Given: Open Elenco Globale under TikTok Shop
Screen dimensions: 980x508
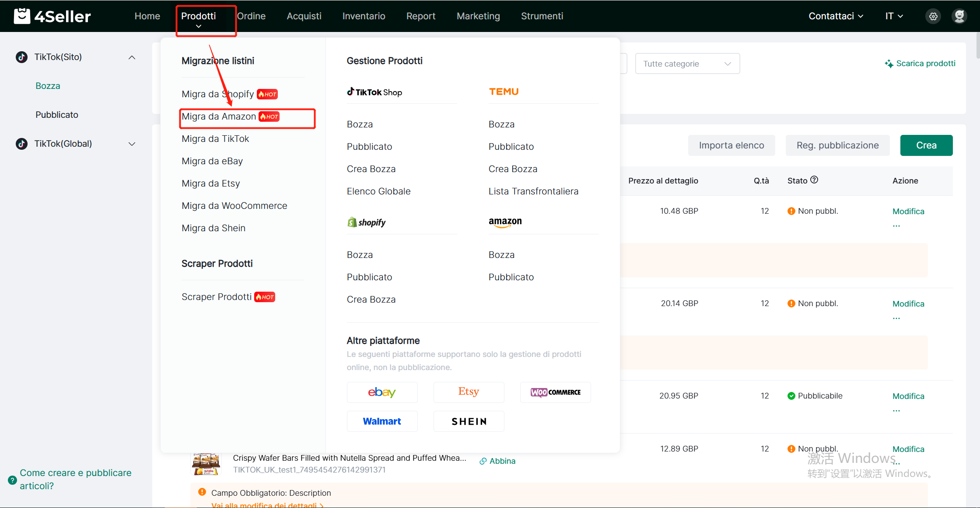Looking at the screenshot, I should (379, 191).
